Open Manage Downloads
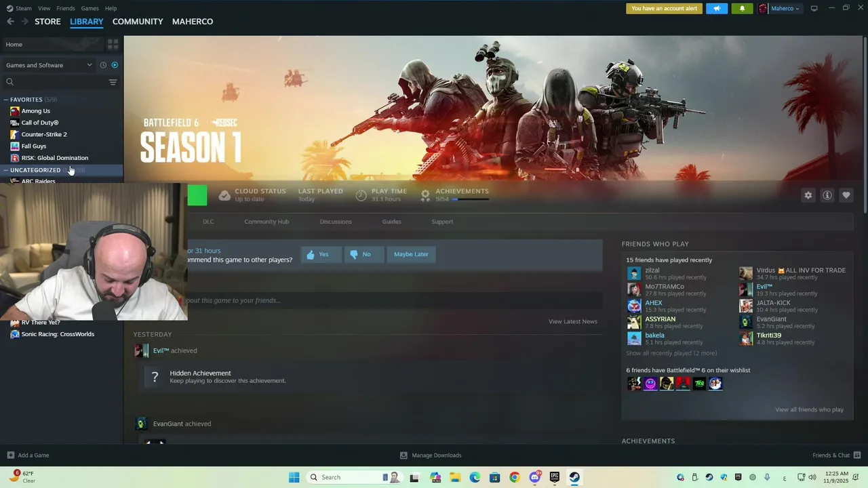 click(x=431, y=455)
